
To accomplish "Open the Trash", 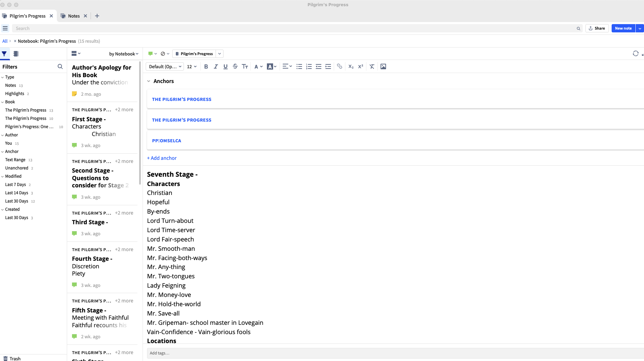I will (x=12, y=359).
